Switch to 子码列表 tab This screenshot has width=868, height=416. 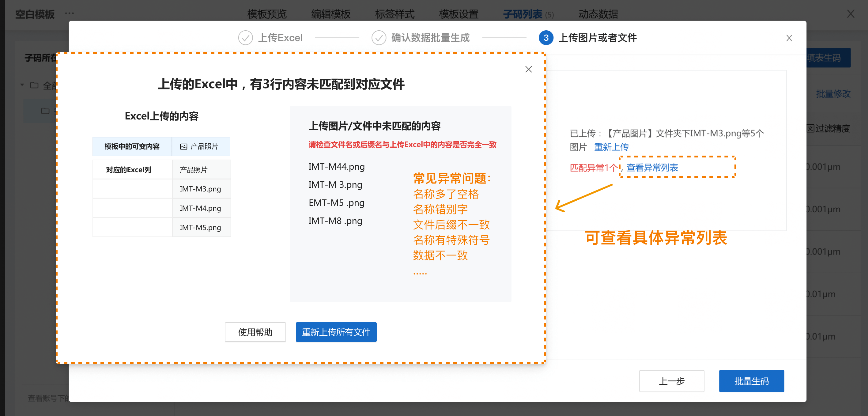click(x=528, y=14)
